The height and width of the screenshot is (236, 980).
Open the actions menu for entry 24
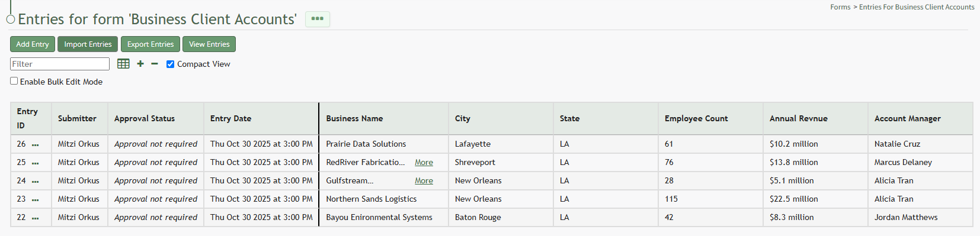pyautogui.click(x=36, y=182)
